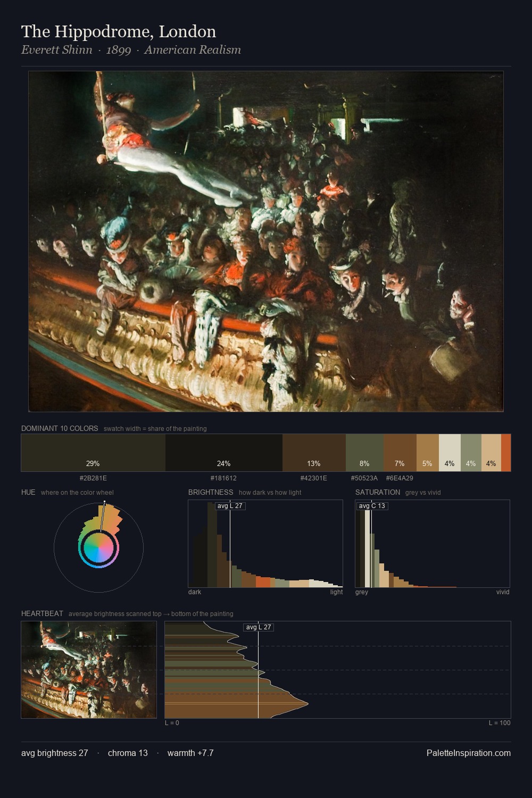Click the hex code #42301E
This screenshot has height=798, width=532.
pos(314,478)
